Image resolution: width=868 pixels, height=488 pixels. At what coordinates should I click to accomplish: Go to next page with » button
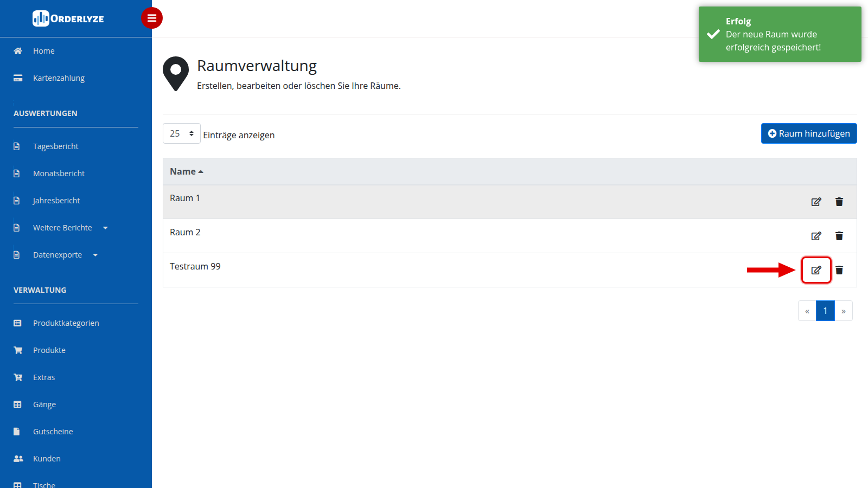click(x=844, y=311)
